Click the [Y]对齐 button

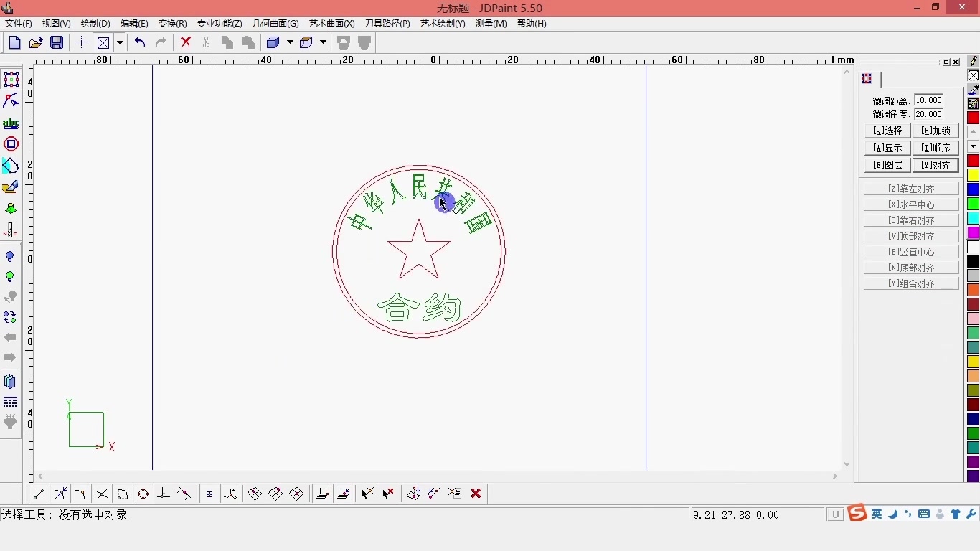(936, 165)
